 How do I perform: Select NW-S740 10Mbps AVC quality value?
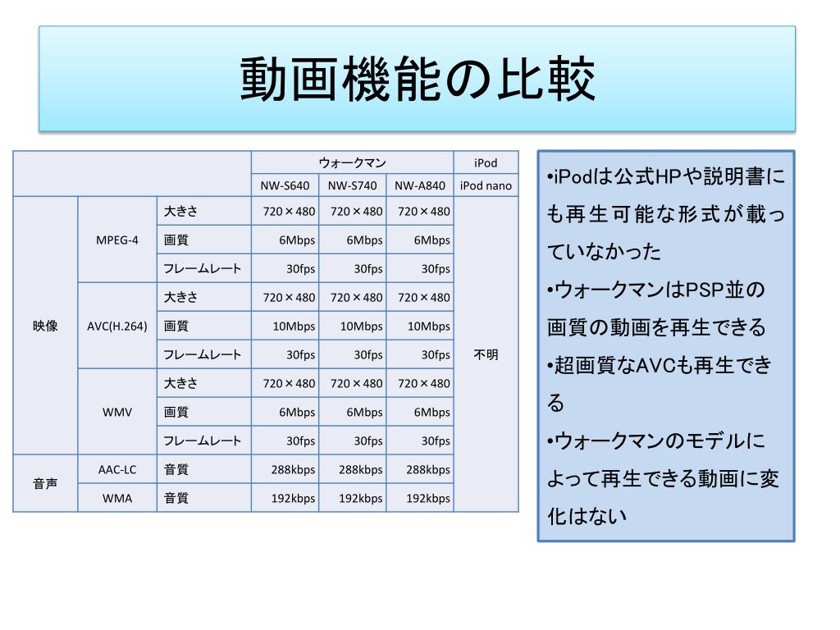coord(353,326)
